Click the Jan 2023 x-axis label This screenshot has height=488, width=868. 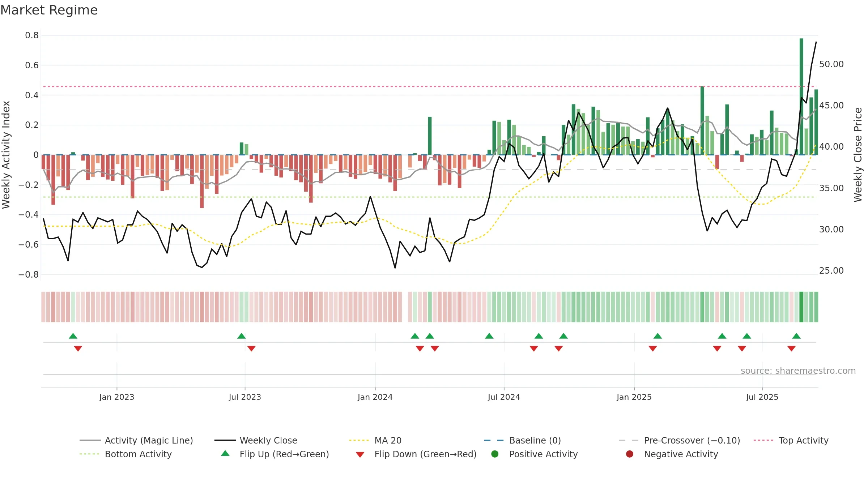[117, 397]
